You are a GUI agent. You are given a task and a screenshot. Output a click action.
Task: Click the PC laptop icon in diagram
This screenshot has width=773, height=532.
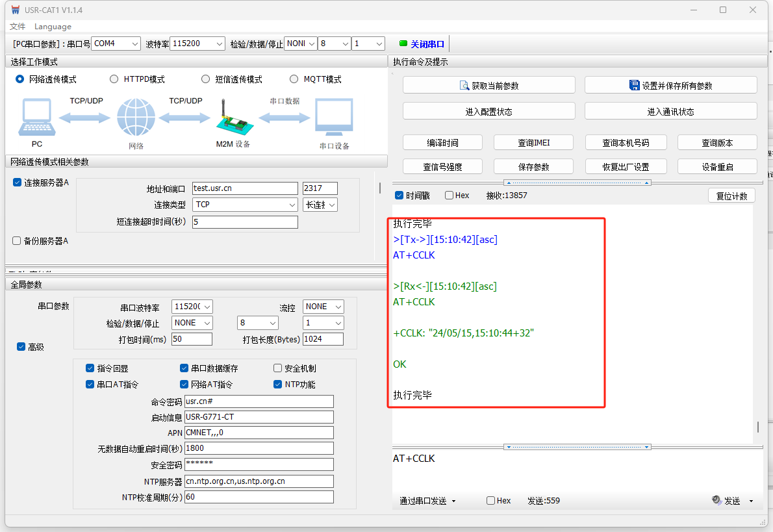point(36,118)
